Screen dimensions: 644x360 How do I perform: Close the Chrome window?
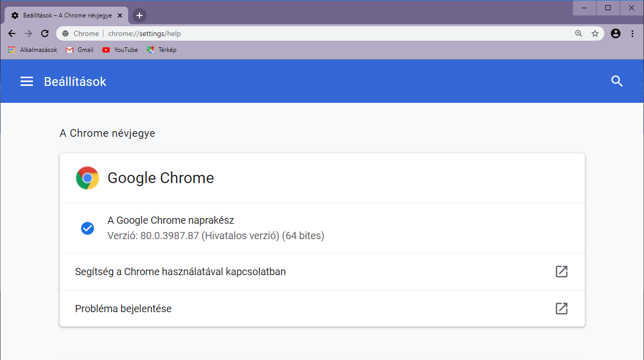[632, 8]
